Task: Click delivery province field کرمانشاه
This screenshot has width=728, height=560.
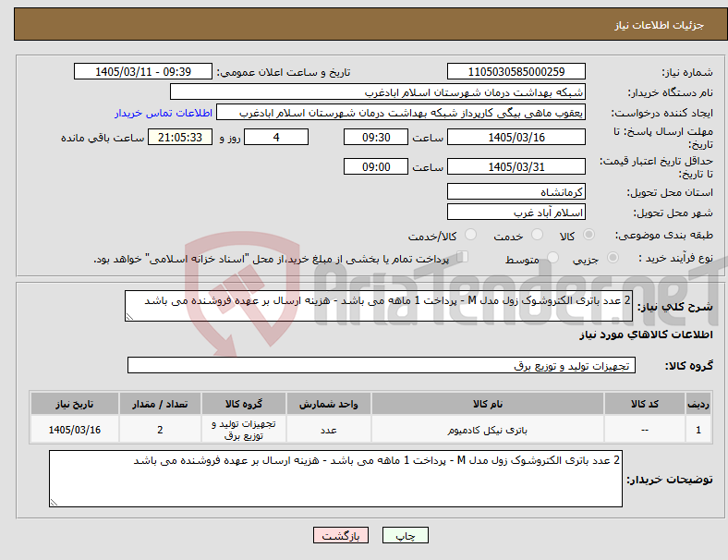Action: pos(516,191)
